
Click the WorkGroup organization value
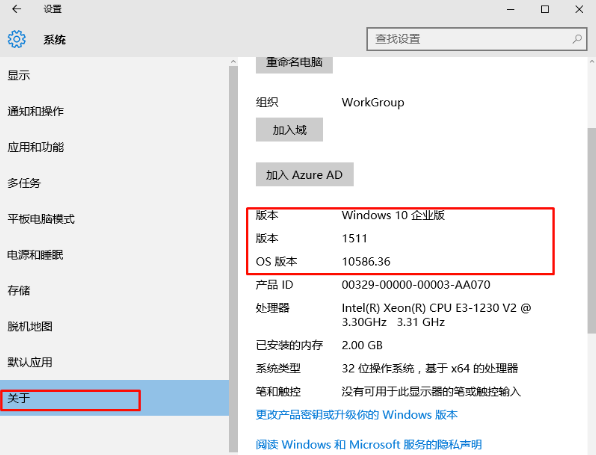(x=373, y=102)
